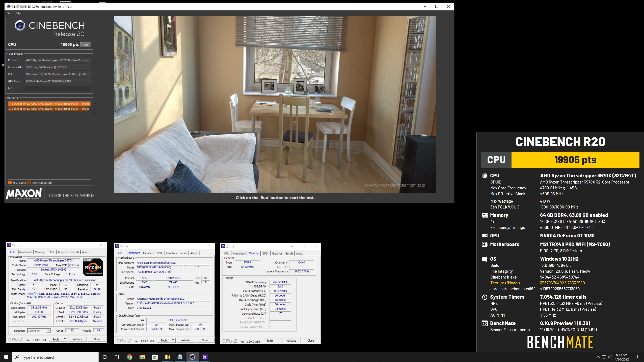The height and width of the screenshot is (362, 644).
Task: Click the yellow 19905 pts score bar
Action: pos(575,160)
